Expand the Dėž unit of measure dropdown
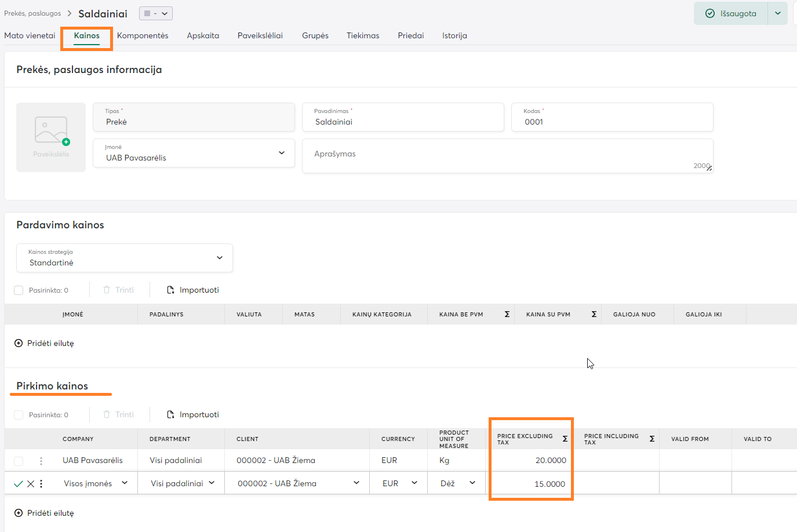797x532 pixels. pos(472,483)
